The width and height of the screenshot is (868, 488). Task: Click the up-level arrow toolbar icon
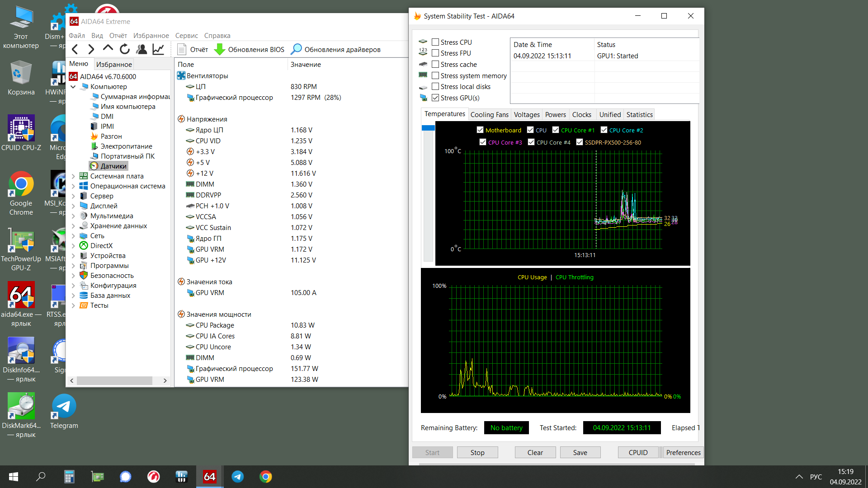(x=108, y=49)
